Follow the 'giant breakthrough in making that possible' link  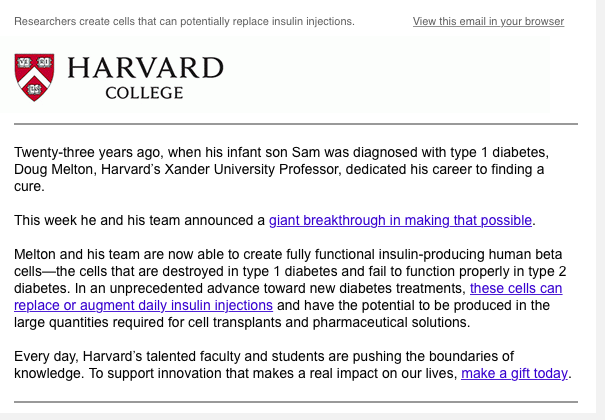(x=401, y=220)
